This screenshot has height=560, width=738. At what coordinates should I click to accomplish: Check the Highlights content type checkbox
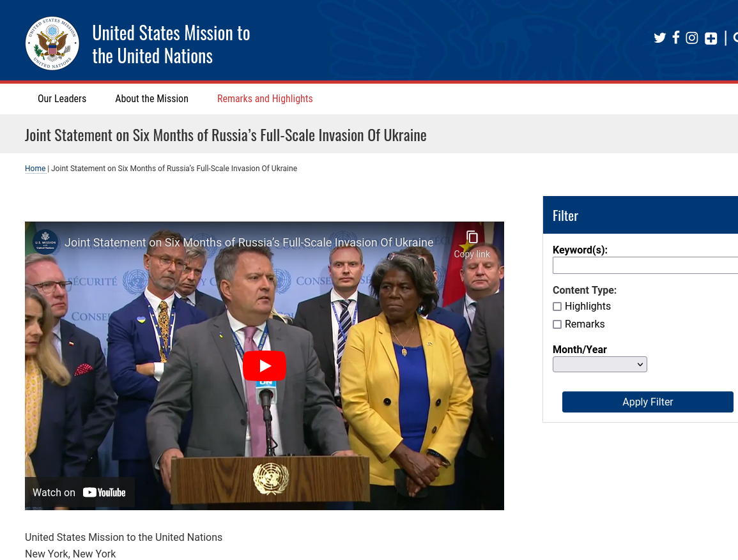557,306
